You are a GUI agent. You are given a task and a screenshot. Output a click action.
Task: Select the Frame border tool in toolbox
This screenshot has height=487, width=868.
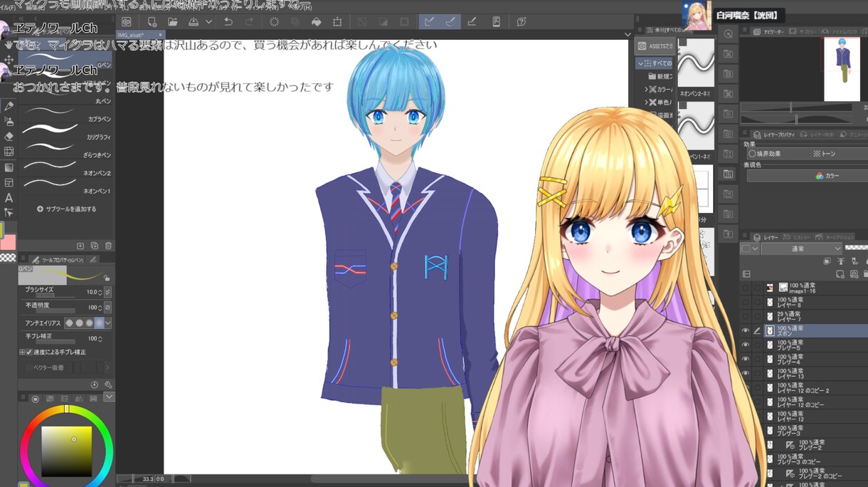[x=9, y=182]
